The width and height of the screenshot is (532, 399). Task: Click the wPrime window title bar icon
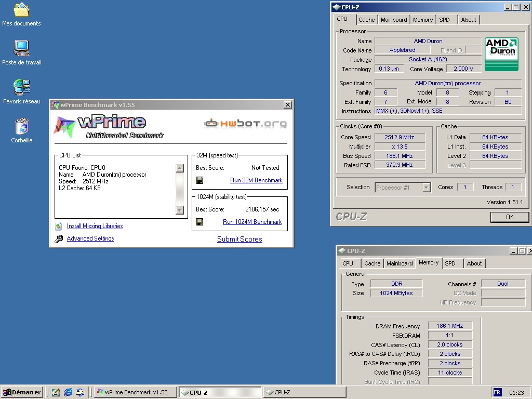(55, 105)
